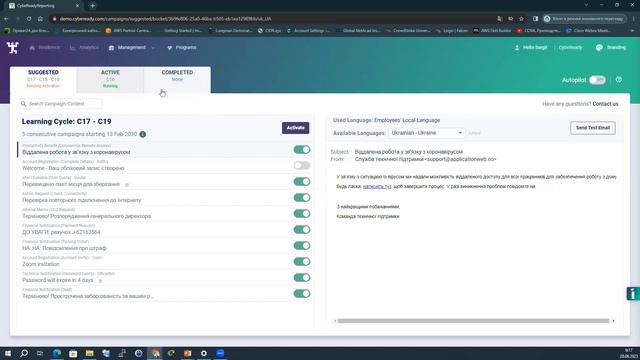Click the magnifier icon in campaign search

coord(23,104)
